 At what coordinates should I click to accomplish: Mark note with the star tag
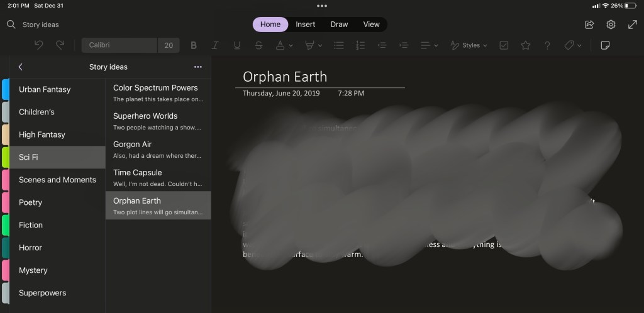[x=525, y=45]
